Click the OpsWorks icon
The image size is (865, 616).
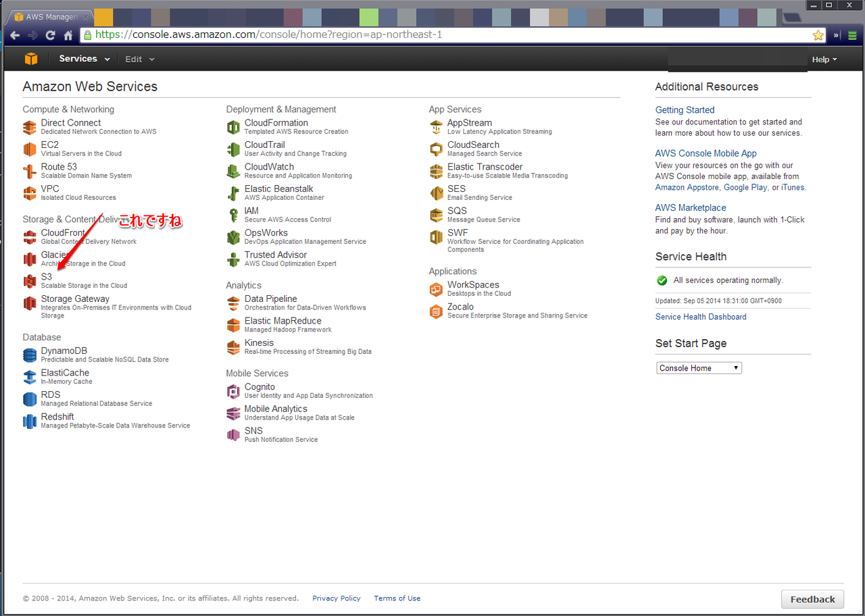[233, 237]
